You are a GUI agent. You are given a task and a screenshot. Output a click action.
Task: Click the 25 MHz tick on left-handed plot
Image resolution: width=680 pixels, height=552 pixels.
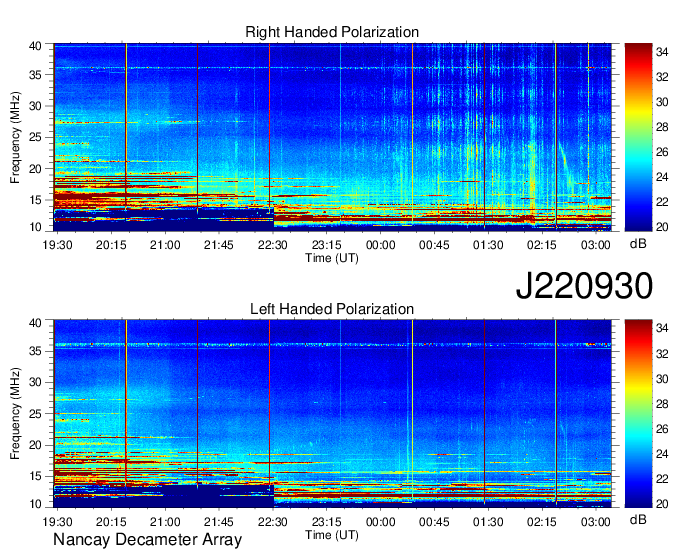pos(35,414)
